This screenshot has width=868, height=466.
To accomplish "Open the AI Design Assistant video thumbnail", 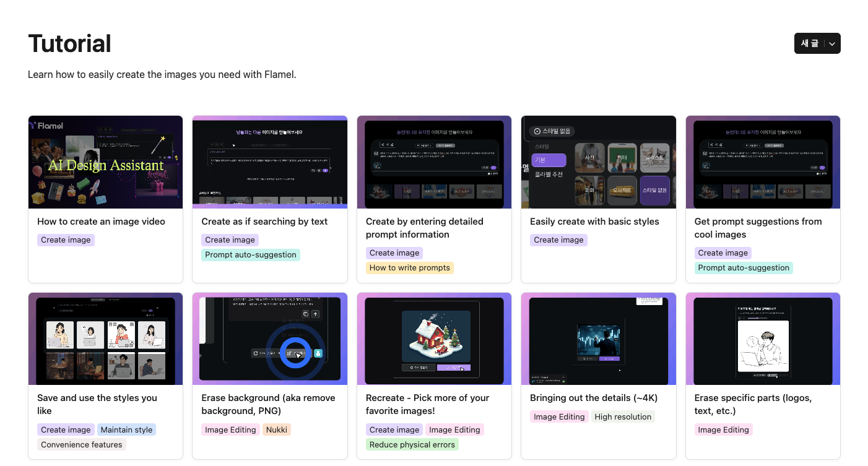I will click(105, 162).
